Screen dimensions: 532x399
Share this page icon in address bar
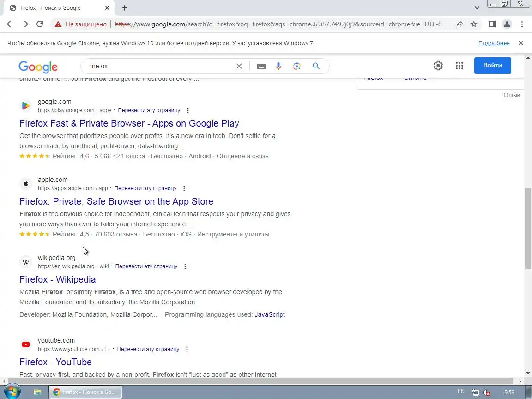(x=459, y=24)
